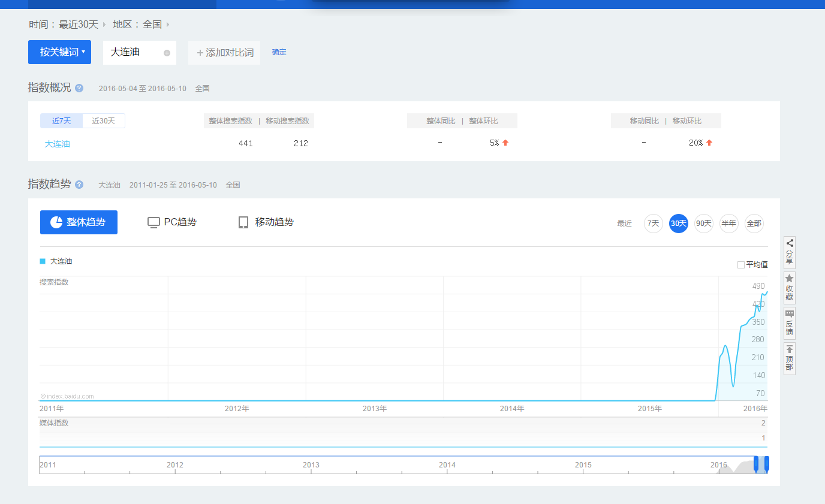Choose 30天 trend range
Viewport: 825px width, 504px height.
click(679, 224)
